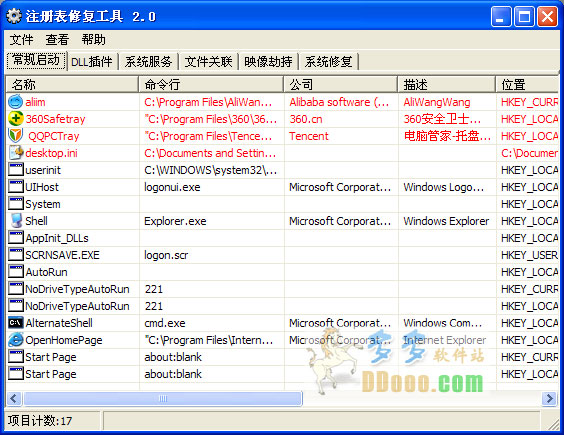564x435 pixels.
Task: Click the HKEY_USER location cell
Action: [x=529, y=255]
